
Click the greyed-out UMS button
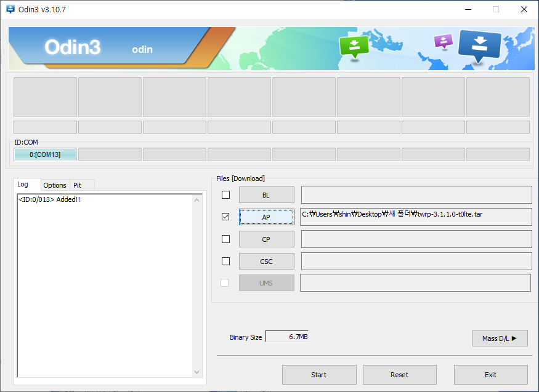266,283
